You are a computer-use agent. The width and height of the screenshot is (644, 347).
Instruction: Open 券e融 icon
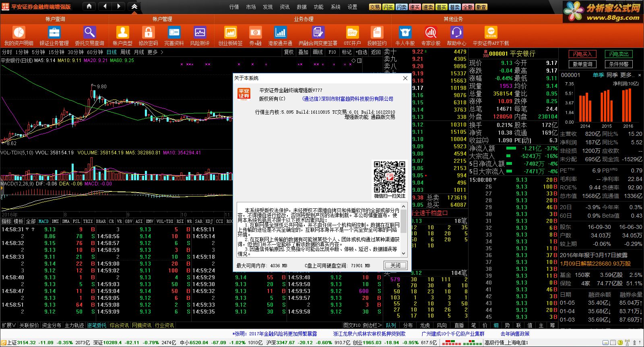(x=255, y=32)
